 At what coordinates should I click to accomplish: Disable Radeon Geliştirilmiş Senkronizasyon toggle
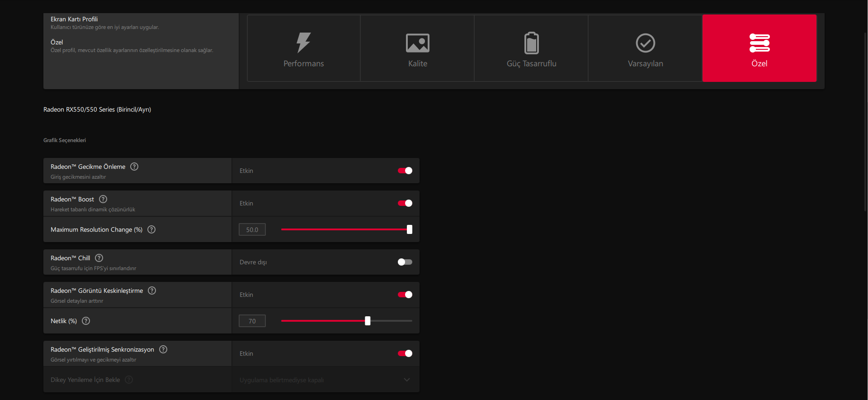405,353
